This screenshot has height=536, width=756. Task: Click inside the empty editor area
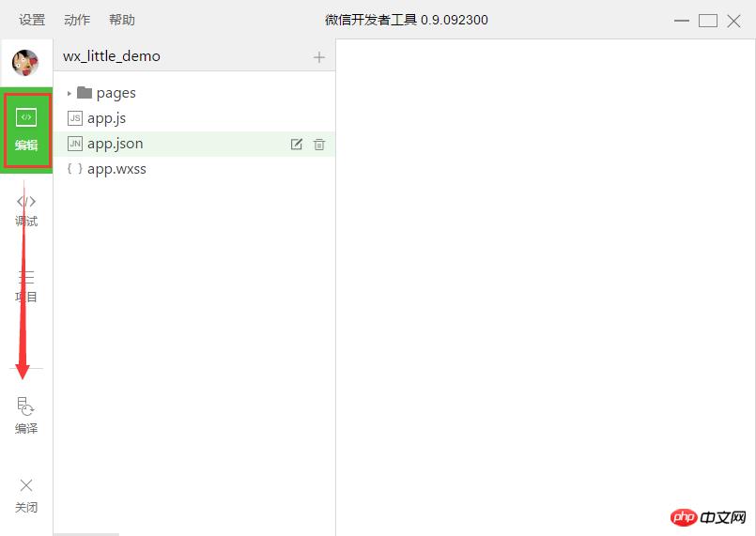(545, 282)
